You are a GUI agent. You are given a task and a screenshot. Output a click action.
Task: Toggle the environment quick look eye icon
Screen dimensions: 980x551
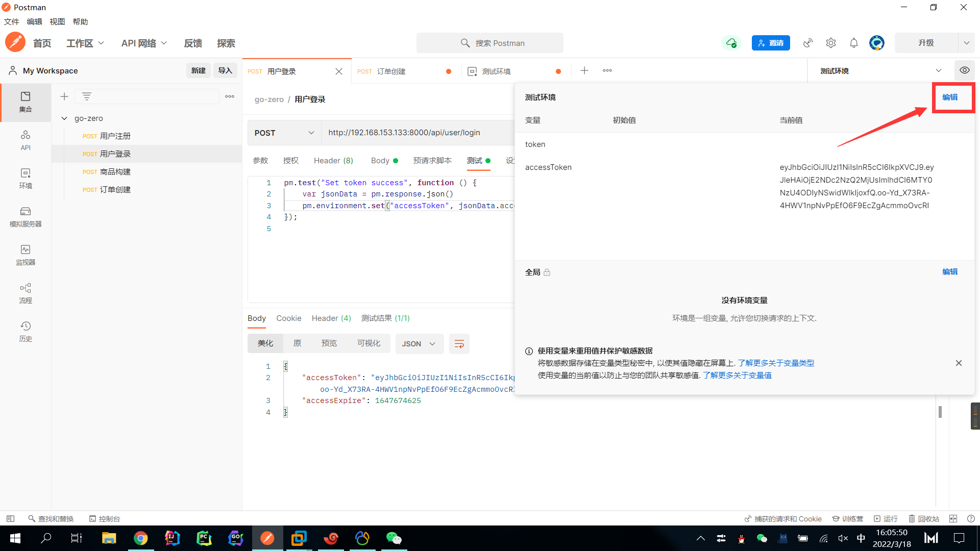click(x=964, y=70)
